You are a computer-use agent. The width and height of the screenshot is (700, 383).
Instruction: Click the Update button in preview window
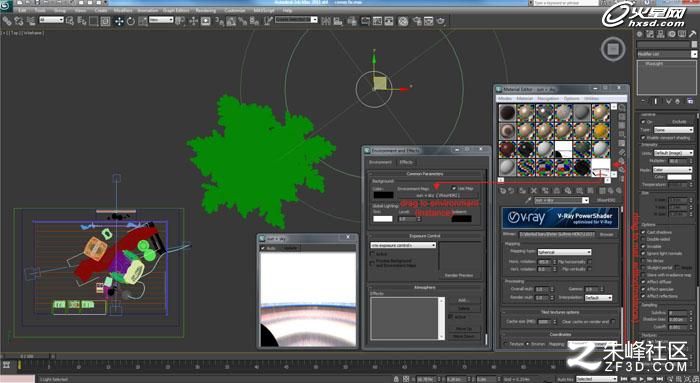pyautogui.click(x=290, y=248)
